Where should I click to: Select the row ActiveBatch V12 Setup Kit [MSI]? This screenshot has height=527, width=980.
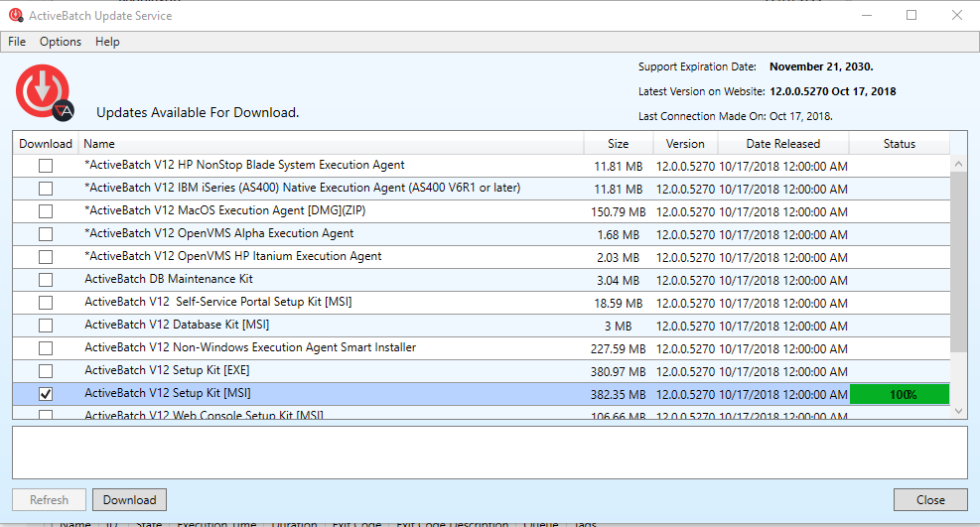pos(481,394)
